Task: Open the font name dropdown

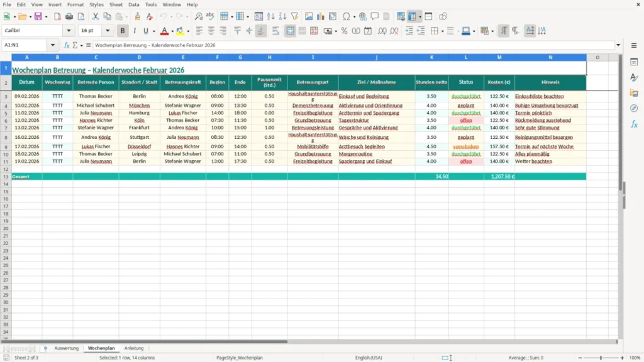Action: tap(69, 30)
